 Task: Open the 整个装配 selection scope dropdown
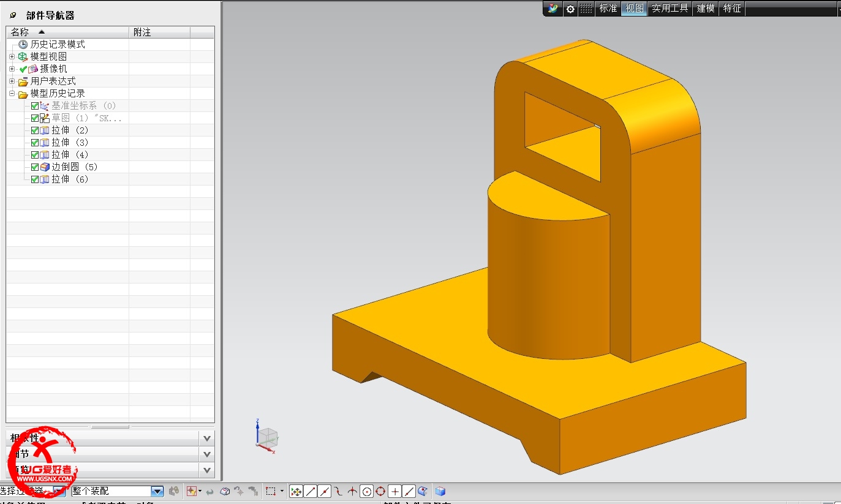pyautogui.click(x=157, y=491)
